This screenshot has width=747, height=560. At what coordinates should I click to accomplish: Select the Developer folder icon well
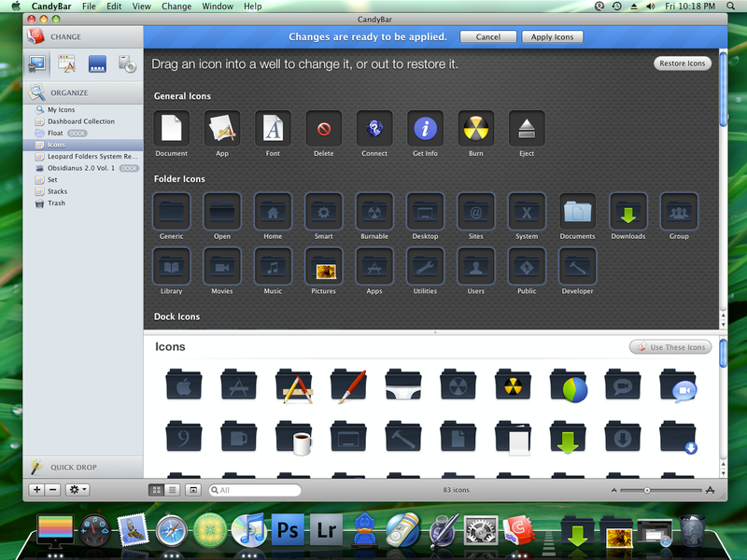(x=577, y=266)
